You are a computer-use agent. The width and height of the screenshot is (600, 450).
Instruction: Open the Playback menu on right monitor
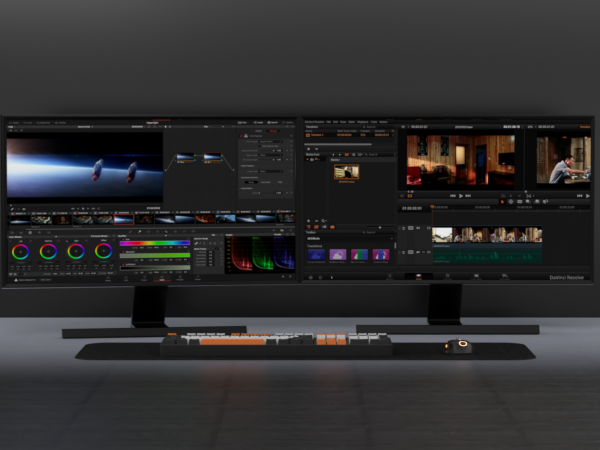(x=362, y=122)
